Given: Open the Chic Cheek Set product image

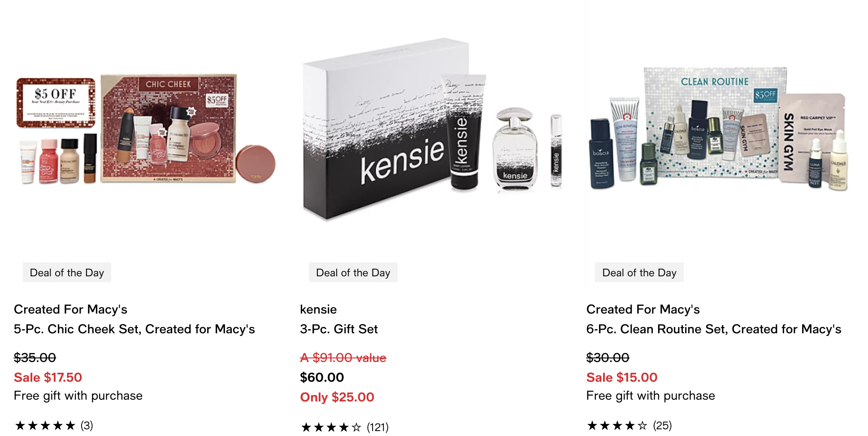Looking at the screenshot, I should pos(145,130).
